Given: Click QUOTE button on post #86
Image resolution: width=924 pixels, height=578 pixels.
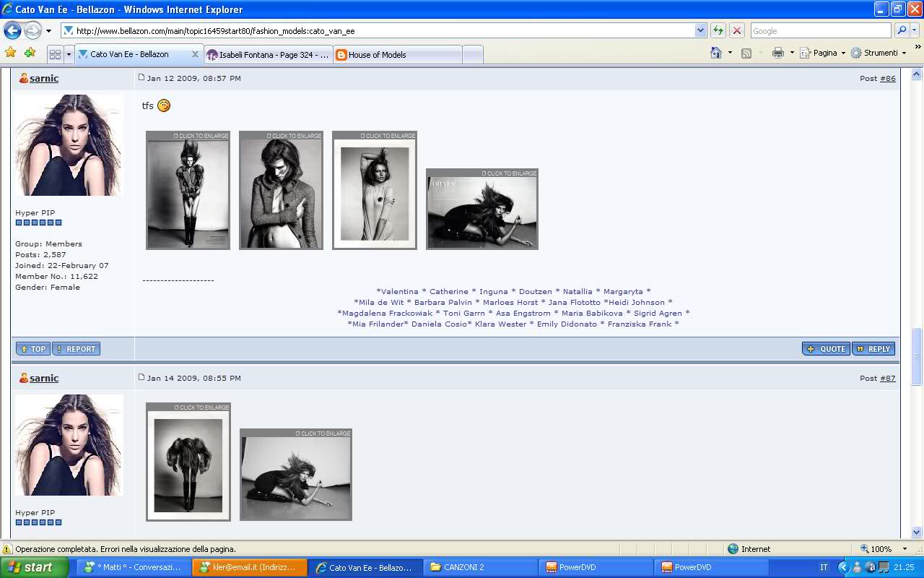Looking at the screenshot, I should pos(826,349).
